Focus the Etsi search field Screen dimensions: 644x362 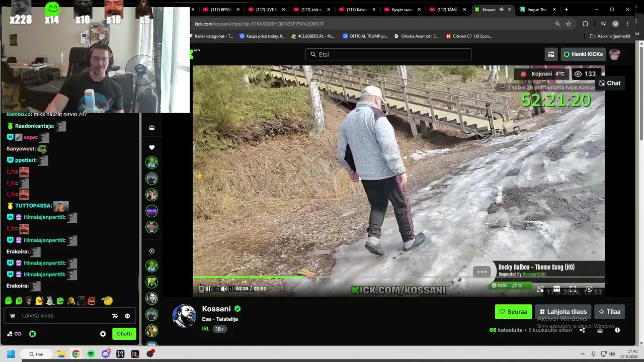(388, 54)
